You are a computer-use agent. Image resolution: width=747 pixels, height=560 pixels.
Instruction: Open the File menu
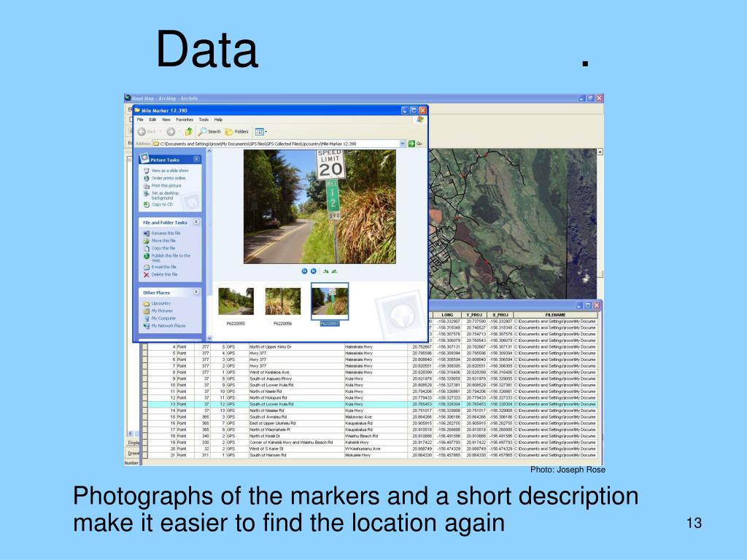click(140, 120)
